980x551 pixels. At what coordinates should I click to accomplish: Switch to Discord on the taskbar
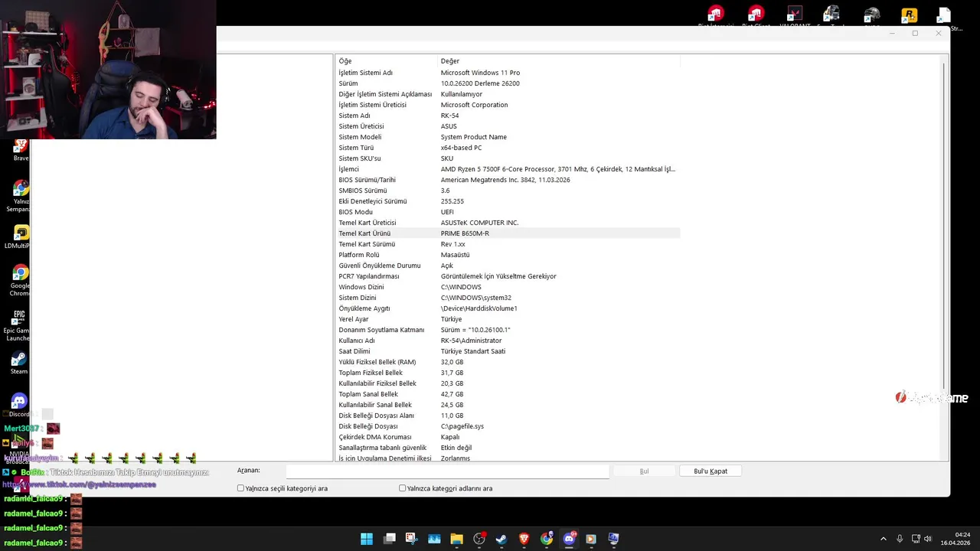[x=569, y=539]
